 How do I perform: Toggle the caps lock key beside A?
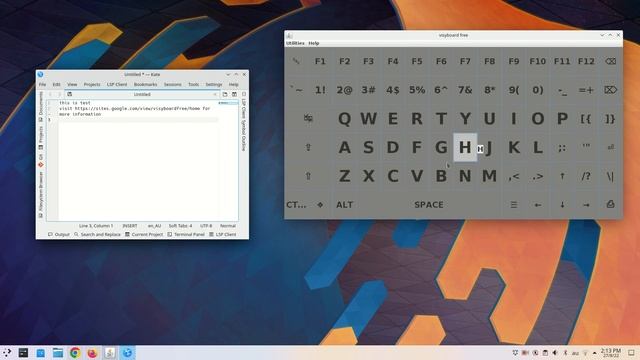click(308, 147)
